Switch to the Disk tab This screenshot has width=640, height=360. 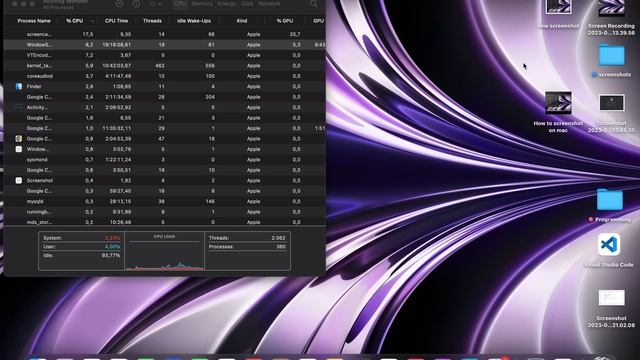coord(247,4)
